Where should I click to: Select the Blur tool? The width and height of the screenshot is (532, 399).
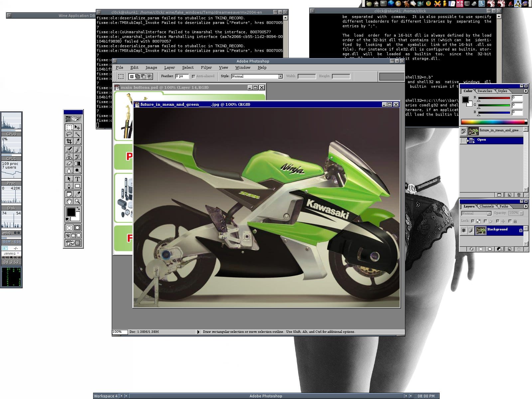click(69, 171)
